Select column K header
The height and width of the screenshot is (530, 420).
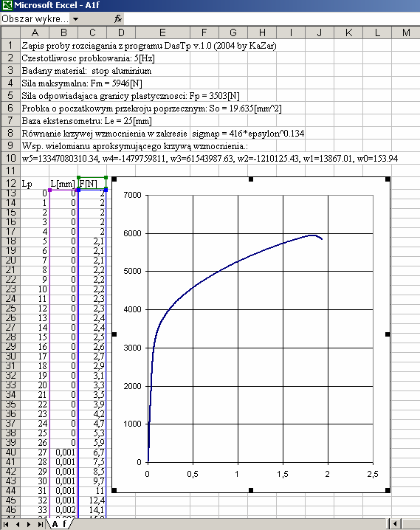pyautogui.click(x=348, y=32)
